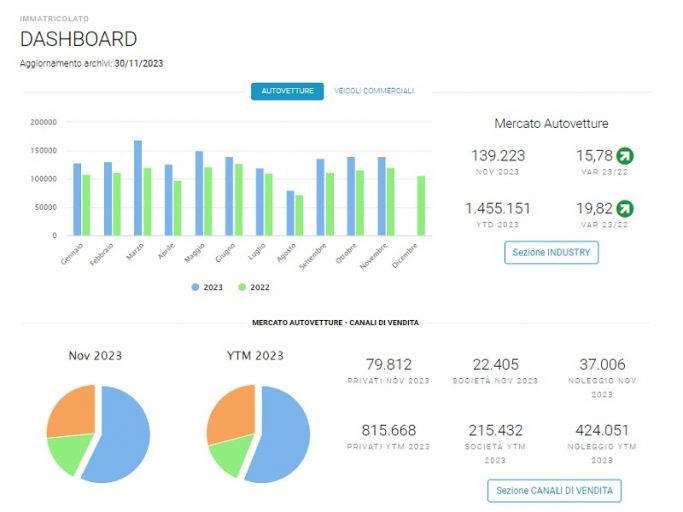Toggle the 2022 series in chart legend
Screen dimensions: 683x512
(x=254, y=287)
